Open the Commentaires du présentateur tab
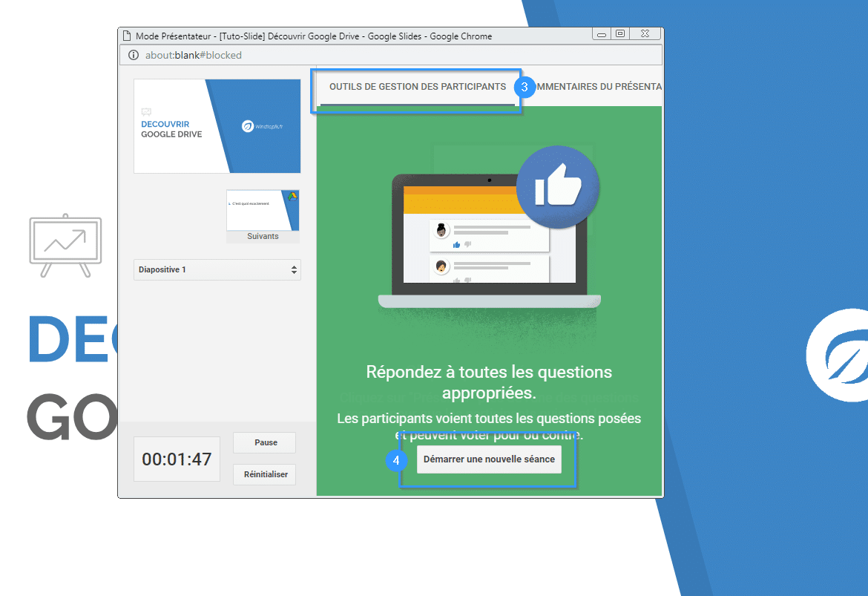868x596 pixels. click(x=601, y=87)
